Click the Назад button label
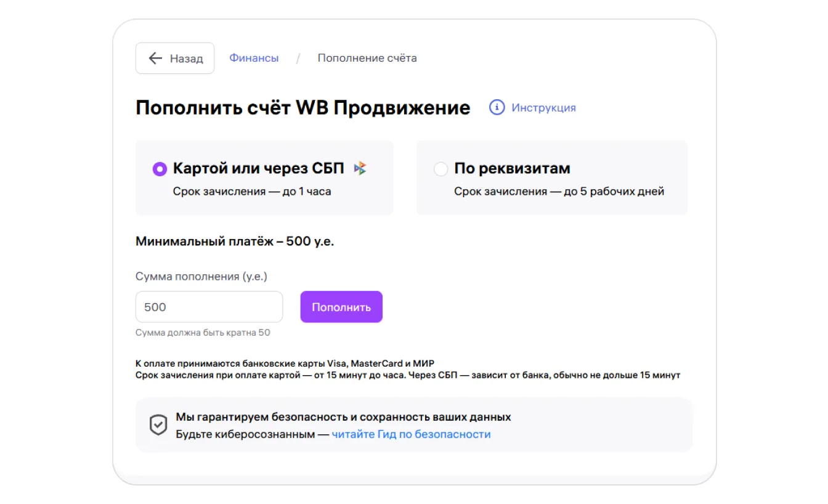Image resolution: width=828 pixels, height=504 pixels. pos(186,59)
